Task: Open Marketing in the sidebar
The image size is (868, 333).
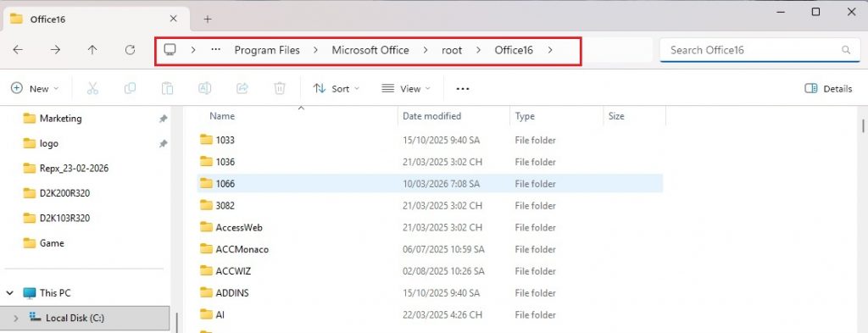Action: tap(60, 119)
